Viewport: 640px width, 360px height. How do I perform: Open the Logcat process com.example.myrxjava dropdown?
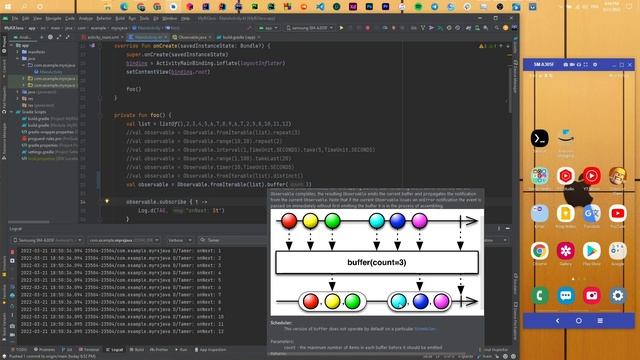[x=124, y=240]
